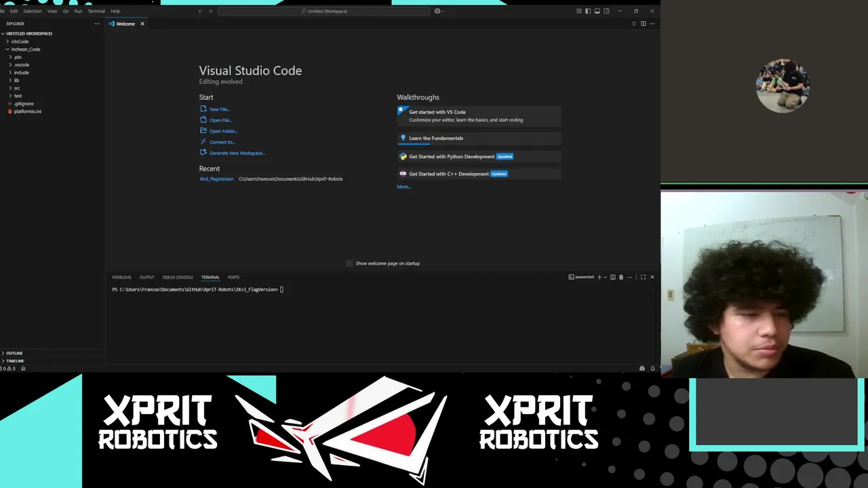Expand the OUTLINE section
The width and height of the screenshot is (868, 488).
[x=14, y=353]
